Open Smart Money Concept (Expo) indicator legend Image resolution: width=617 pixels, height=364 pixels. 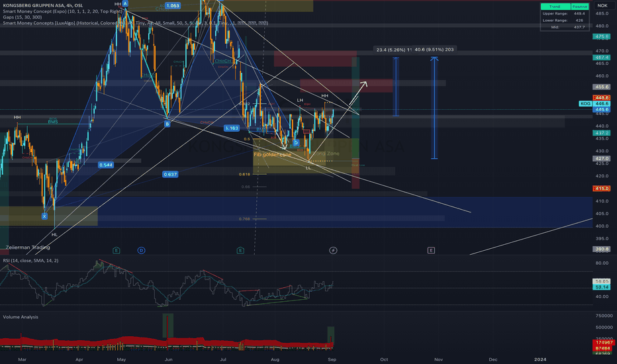(x=63, y=11)
